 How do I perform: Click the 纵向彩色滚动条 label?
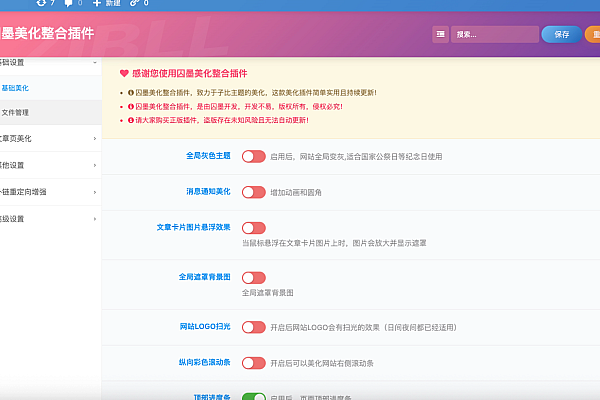pos(204,362)
